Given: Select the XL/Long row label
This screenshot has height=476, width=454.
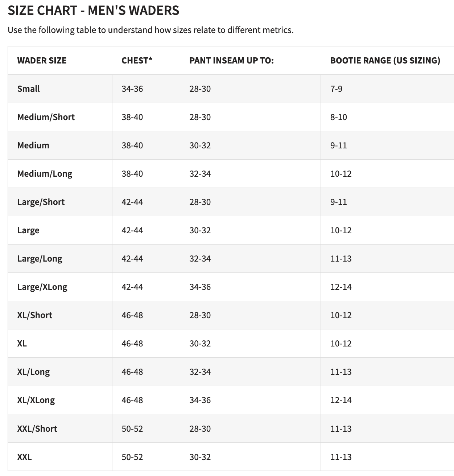Looking at the screenshot, I should tap(33, 372).
